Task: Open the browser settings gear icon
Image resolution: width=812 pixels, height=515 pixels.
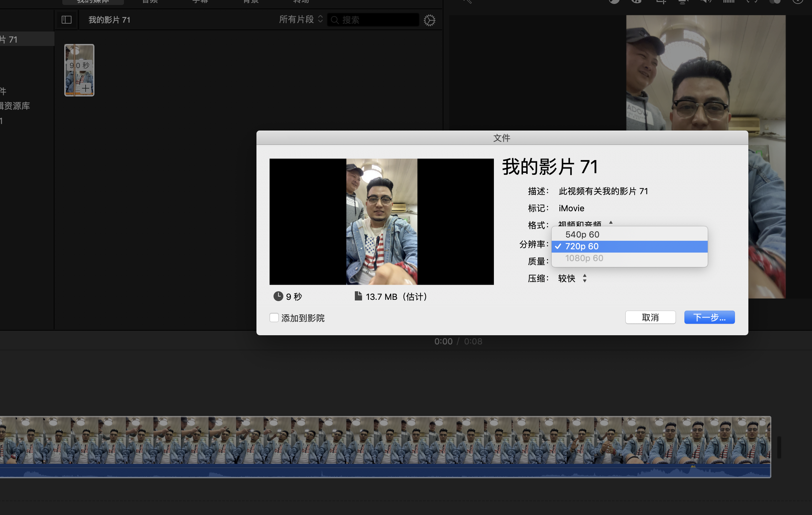Action: click(x=429, y=20)
